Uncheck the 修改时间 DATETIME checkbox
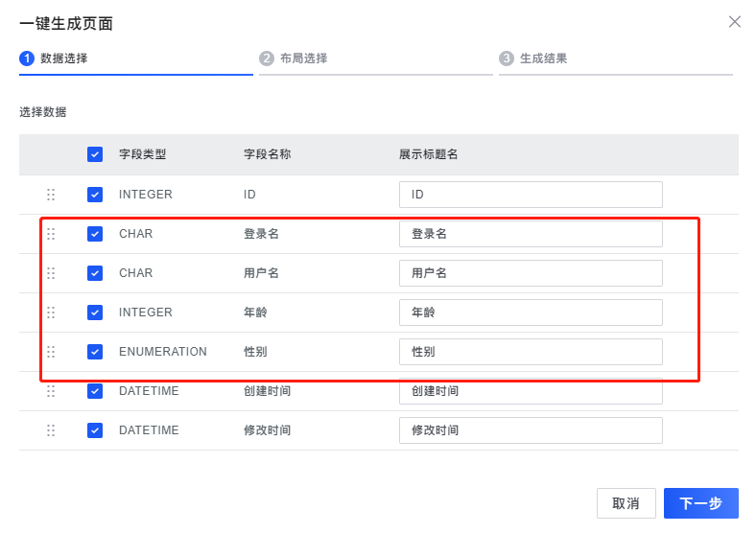This screenshot has height=533, width=756. tap(95, 430)
